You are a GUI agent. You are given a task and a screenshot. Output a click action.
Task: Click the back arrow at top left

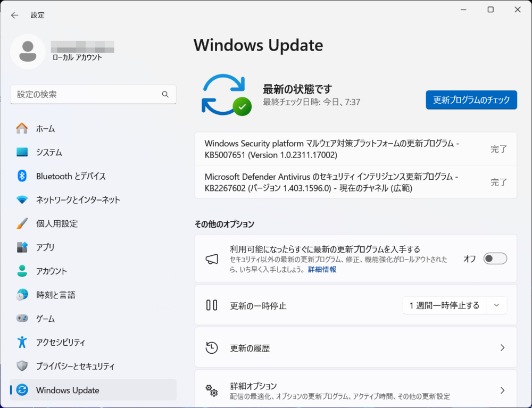pos(14,15)
